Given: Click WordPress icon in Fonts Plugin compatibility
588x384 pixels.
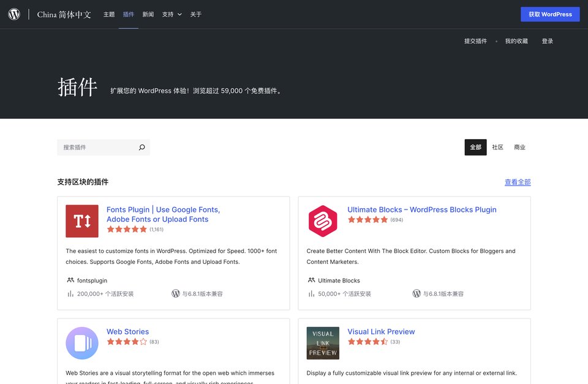Looking at the screenshot, I should tap(176, 293).
